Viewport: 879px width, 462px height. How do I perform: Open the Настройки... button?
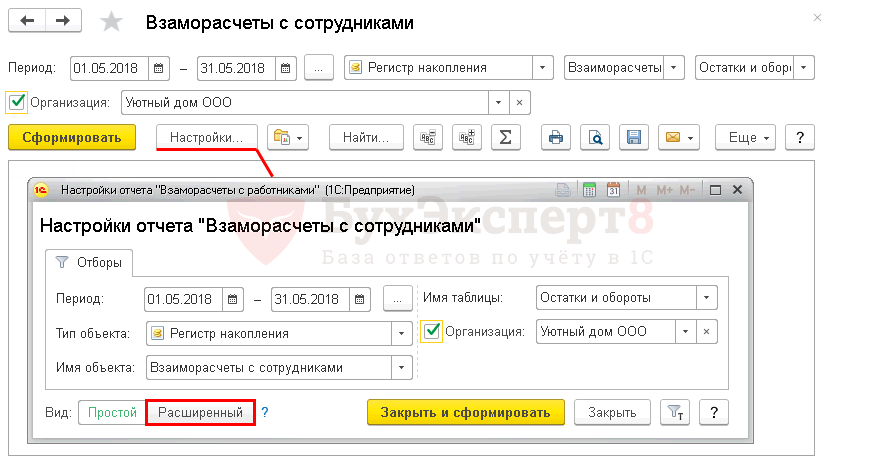point(206,137)
